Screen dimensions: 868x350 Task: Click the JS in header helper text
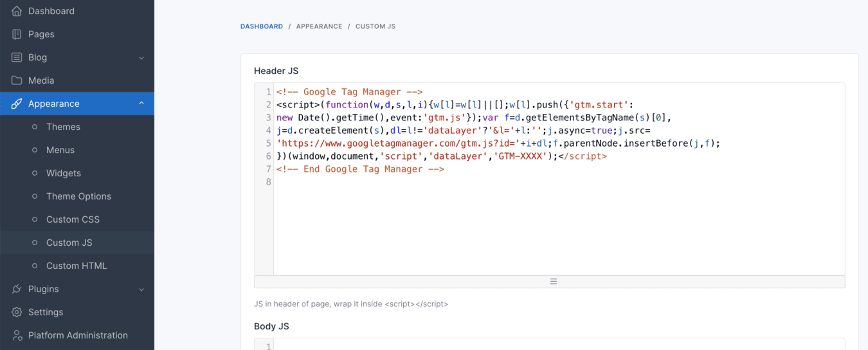point(351,304)
